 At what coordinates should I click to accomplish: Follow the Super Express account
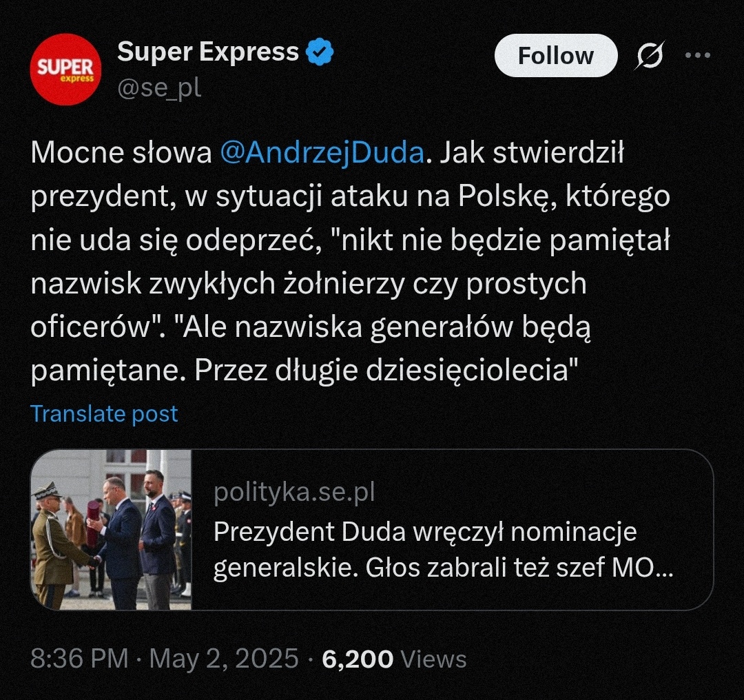tap(555, 56)
